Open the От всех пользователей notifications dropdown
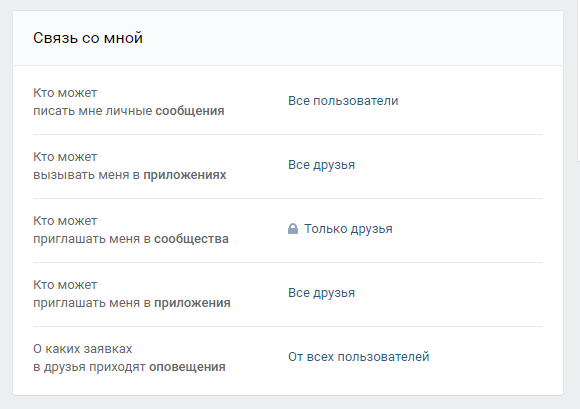Viewport: 580px width, 409px height. click(358, 356)
